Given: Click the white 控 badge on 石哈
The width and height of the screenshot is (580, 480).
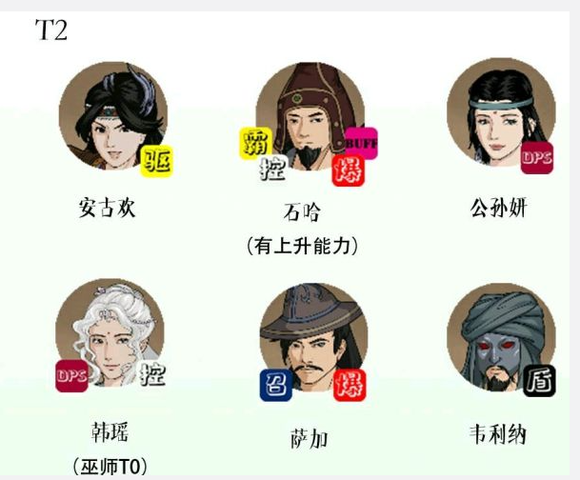Looking at the screenshot, I should (273, 169).
